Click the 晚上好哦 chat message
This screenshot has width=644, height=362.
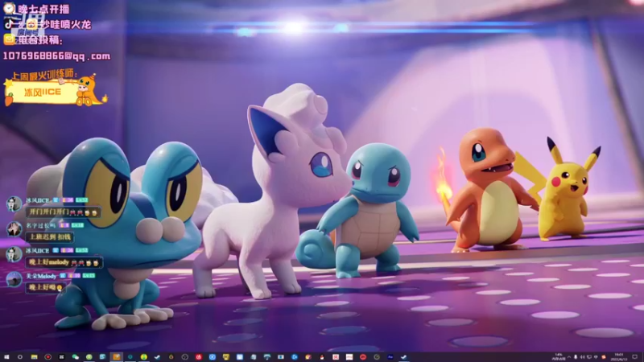pyautogui.click(x=46, y=287)
